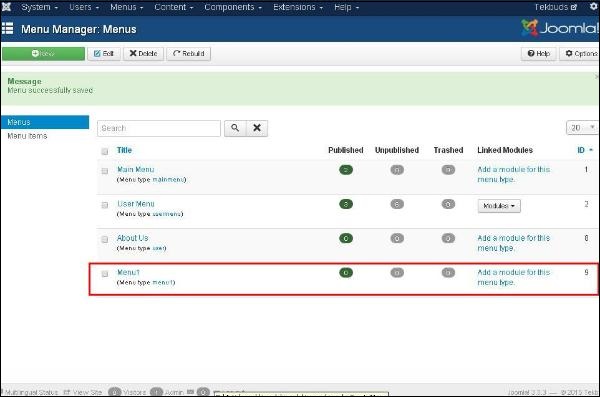The width and height of the screenshot is (600, 397).
Task: Open the Modules dropdown for User Menu
Action: tap(499, 206)
